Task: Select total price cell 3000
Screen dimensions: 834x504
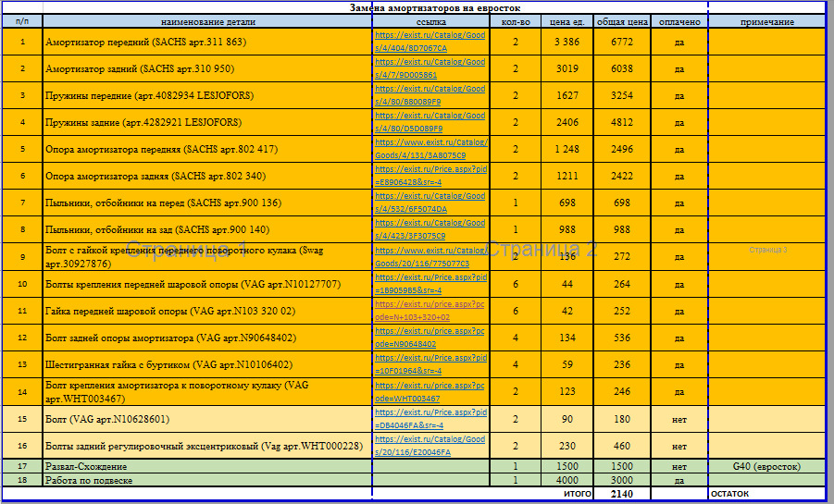Action: click(622, 480)
